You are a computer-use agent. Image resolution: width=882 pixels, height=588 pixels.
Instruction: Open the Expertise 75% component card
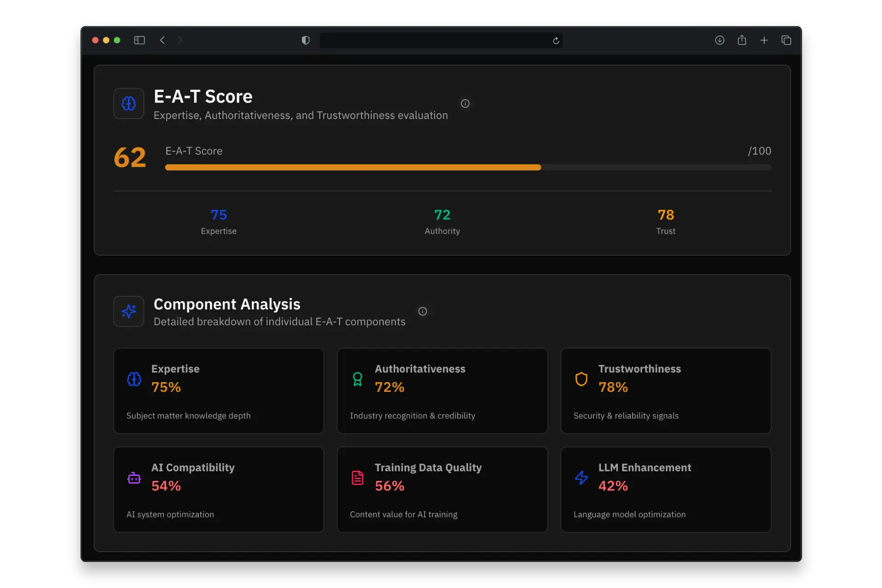219,391
